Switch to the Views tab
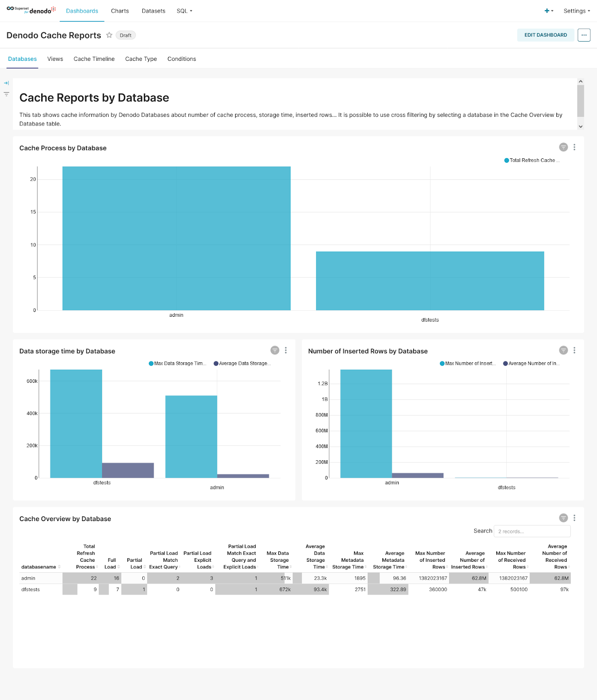The image size is (597, 700). [x=55, y=59]
